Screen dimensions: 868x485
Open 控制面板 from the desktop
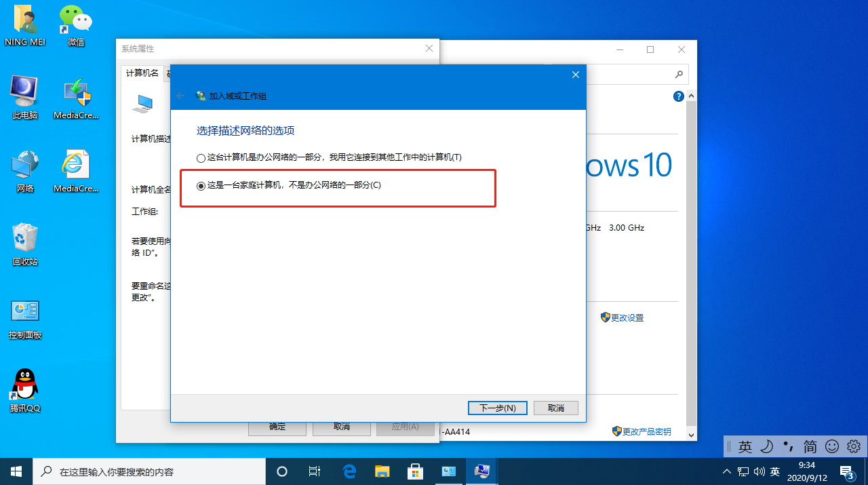coord(24,312)
